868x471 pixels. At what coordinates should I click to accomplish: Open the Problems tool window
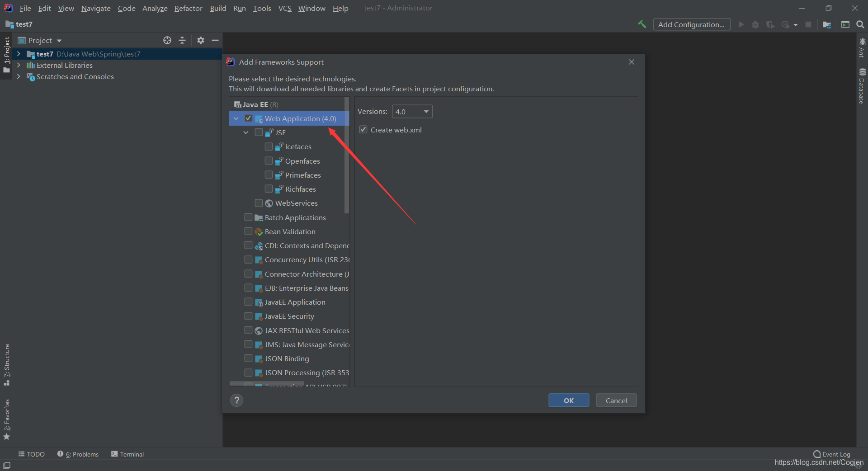pyautogui.click(x=78, y=454)
